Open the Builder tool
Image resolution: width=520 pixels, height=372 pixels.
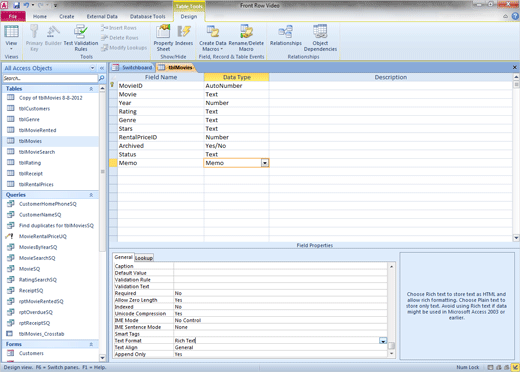pyautogui.click(x=53, y=35)
